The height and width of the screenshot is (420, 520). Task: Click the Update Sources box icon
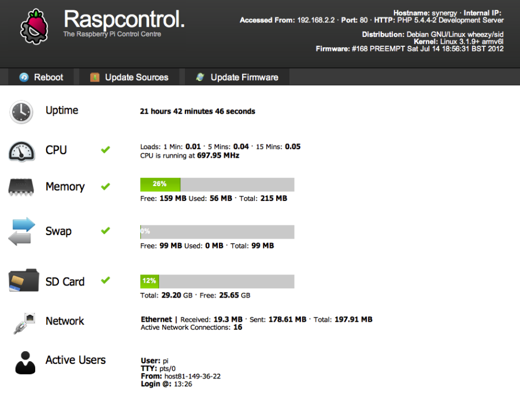pyautogui.click(x=94, y=77)
